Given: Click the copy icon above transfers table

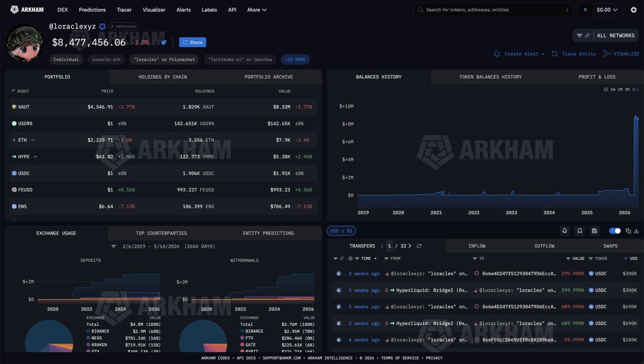Looking at the screenshot, I should pos(628,231).
